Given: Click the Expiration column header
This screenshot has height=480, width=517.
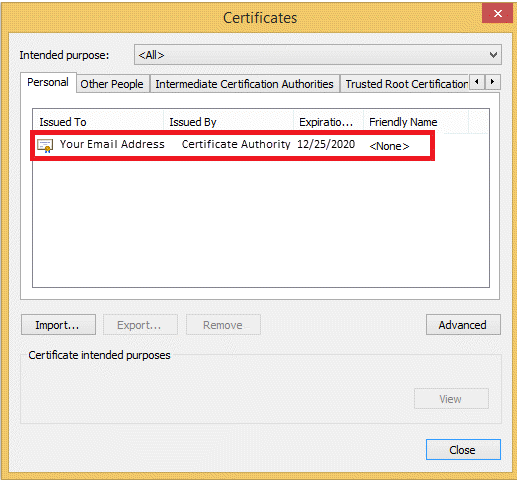Looking at the screenshot, I should click(x=329, y=122).
